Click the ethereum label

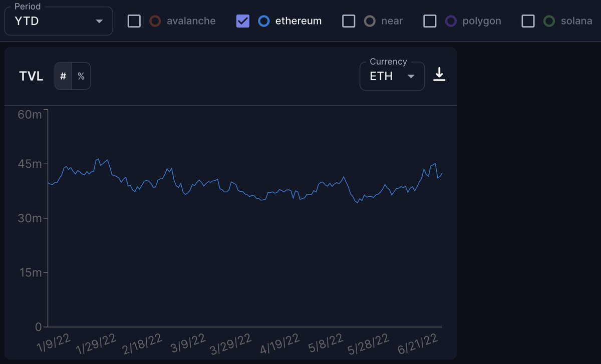pos(298,21)
